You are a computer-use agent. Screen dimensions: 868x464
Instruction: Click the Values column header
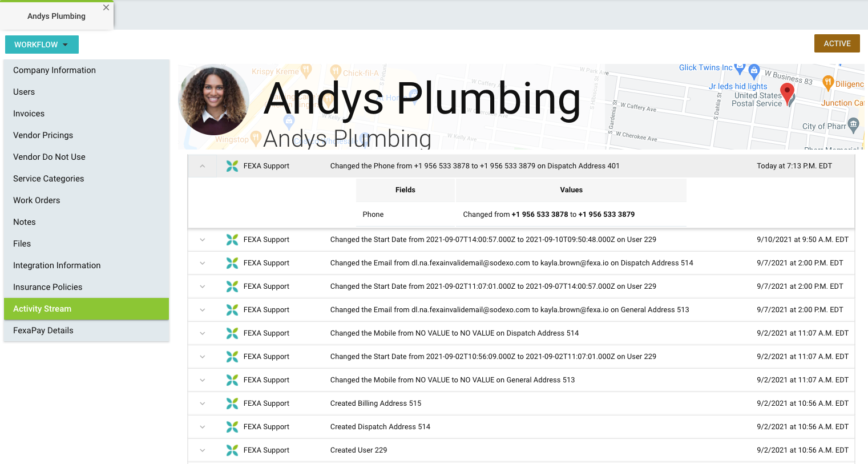coord(571,190)
